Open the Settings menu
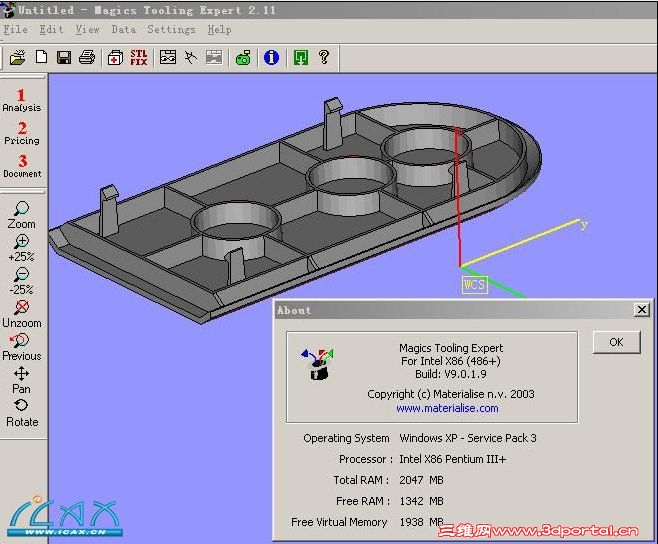Viewport: 658px width, 544px height. click(171, 30)
